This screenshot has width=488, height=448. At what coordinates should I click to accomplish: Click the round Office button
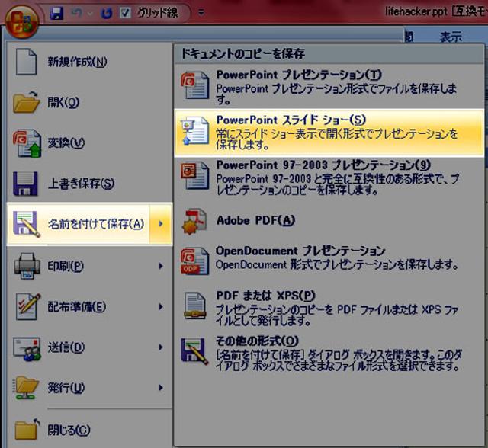pos(22,22)
